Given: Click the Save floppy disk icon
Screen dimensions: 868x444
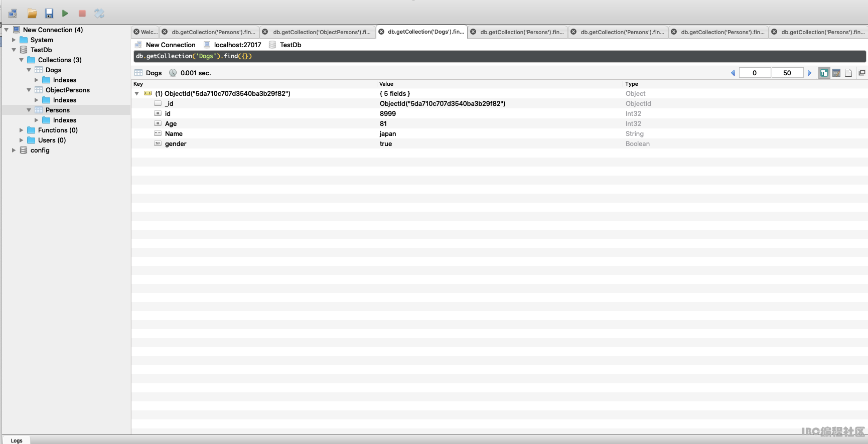Looking at the screenshot, I should pyautogui.click(x=49, y=14).
